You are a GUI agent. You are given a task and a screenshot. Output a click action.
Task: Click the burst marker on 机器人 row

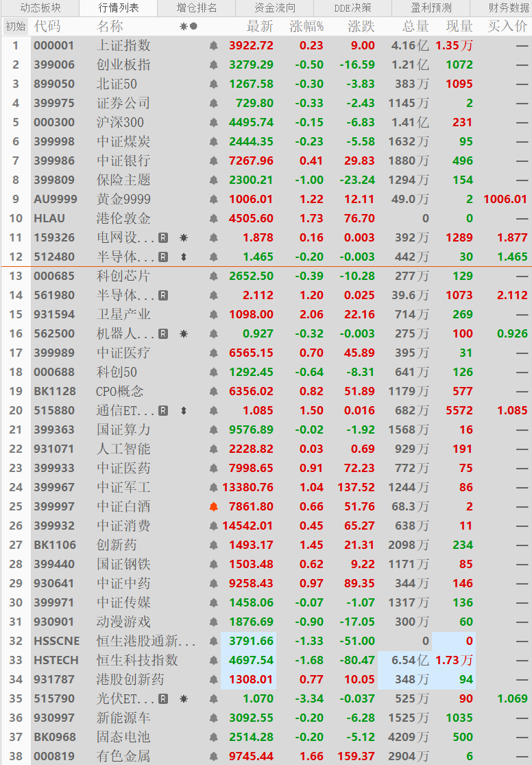[x=184, y=334]
